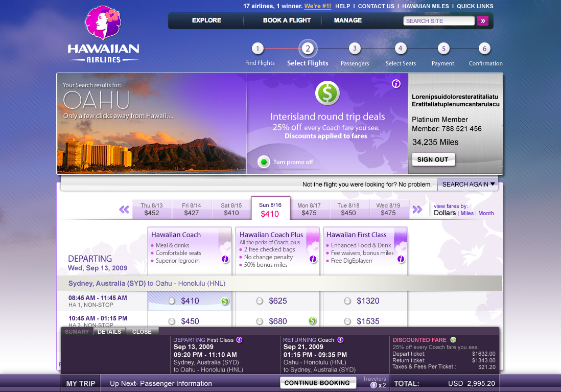Screen dimensions: 561x392
Task: Show later dates with right double arrow
Action: [x=417, y=210]
